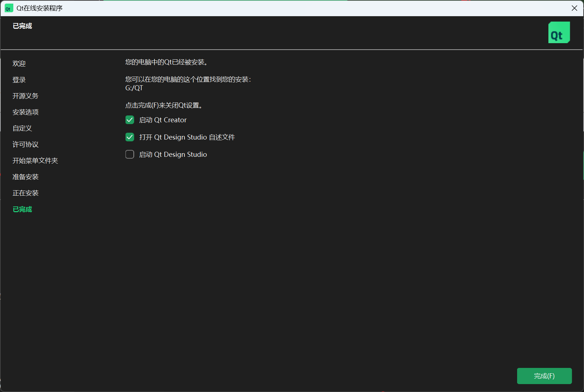Click the 完成(F) button
The height and width of the screenshot is (392, 584).
point(544,376)
